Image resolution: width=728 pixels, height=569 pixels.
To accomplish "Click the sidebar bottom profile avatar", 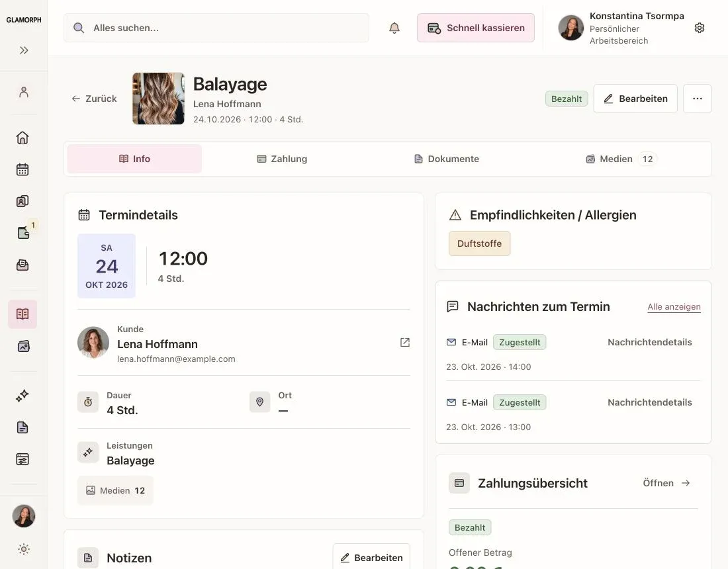I will point(24,515).
